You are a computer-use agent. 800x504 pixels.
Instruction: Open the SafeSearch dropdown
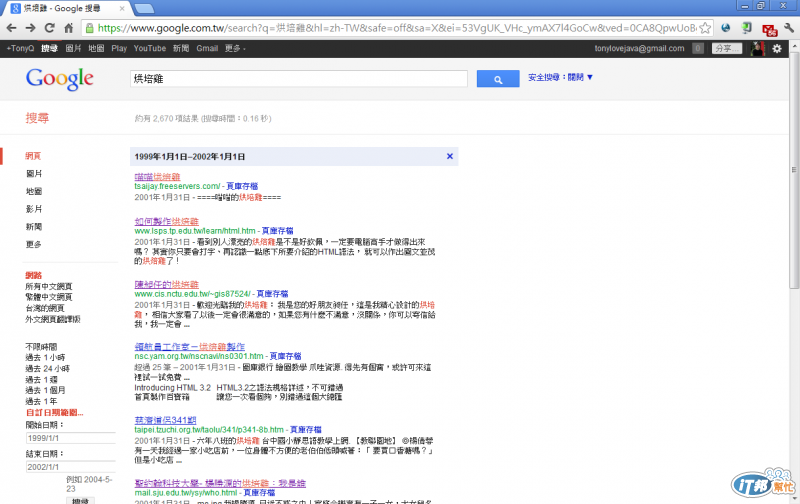pos(560,77)
